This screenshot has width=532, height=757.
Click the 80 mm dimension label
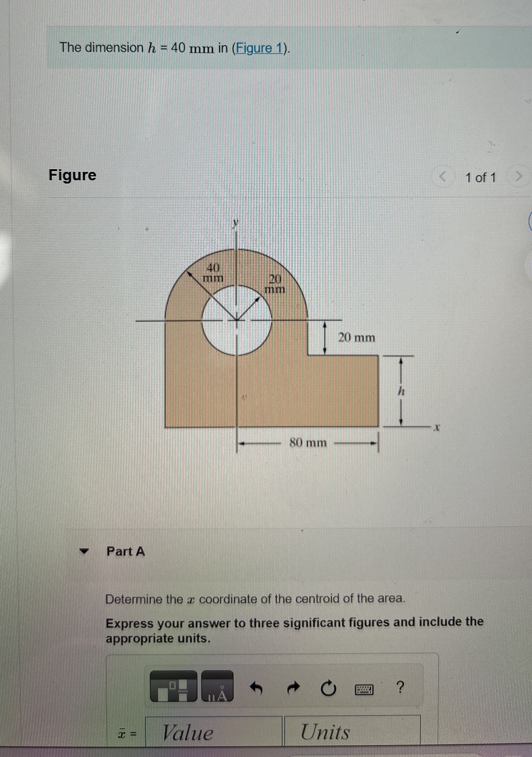tap(308, 443)
